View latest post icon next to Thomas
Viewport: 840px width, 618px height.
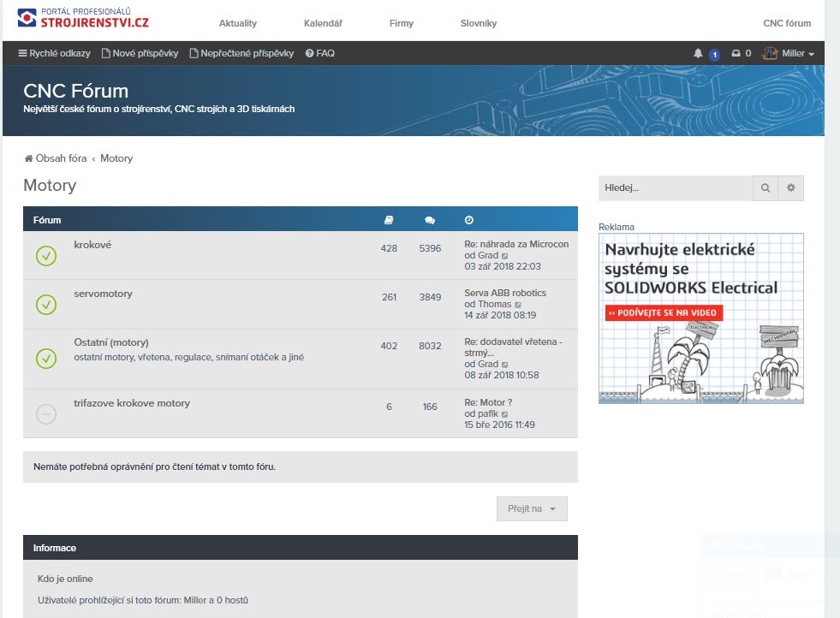[519, 305]
